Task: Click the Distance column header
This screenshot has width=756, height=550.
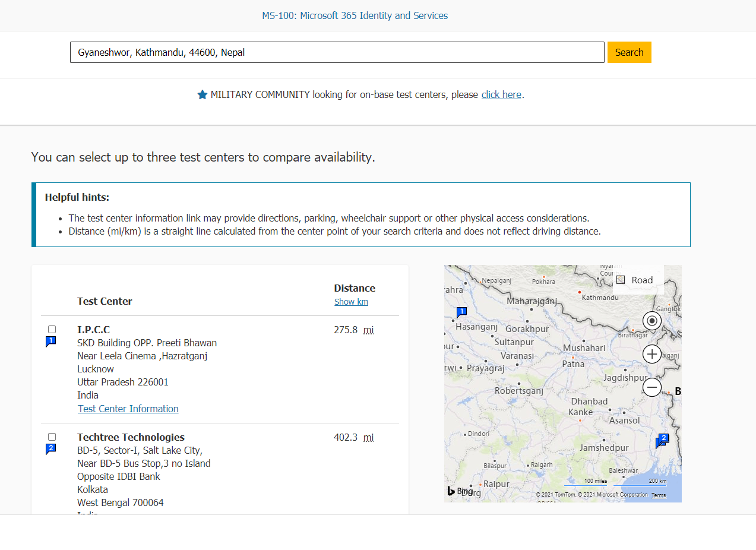Action: coord(355,288)
